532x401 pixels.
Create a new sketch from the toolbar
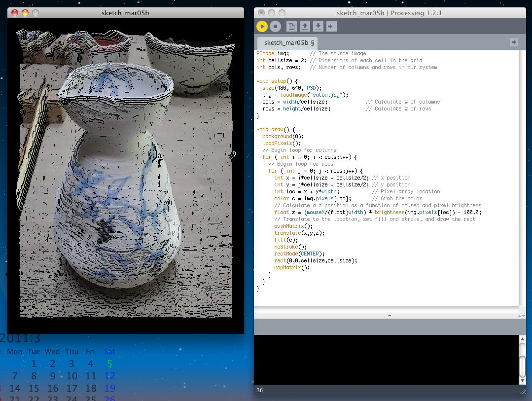coord(292,26)
